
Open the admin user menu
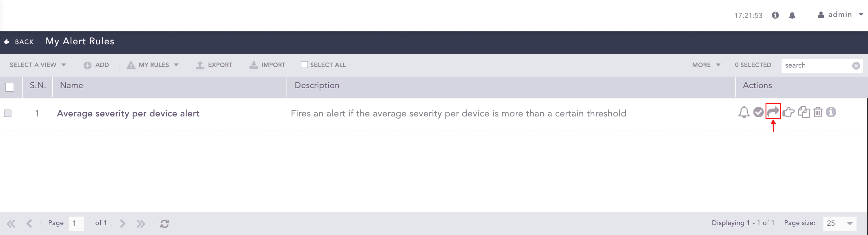click(840, 15)
